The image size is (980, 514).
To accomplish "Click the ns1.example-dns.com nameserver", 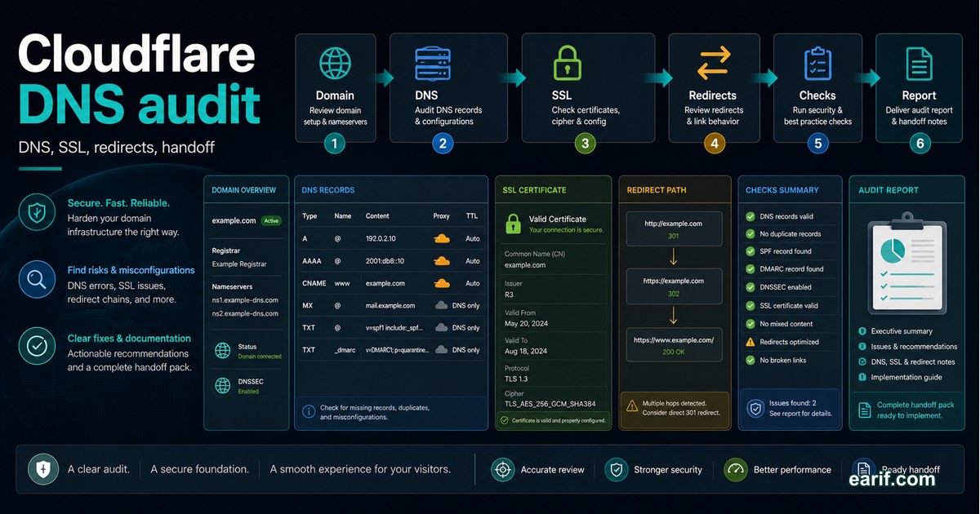I will [x=245, y=301].
